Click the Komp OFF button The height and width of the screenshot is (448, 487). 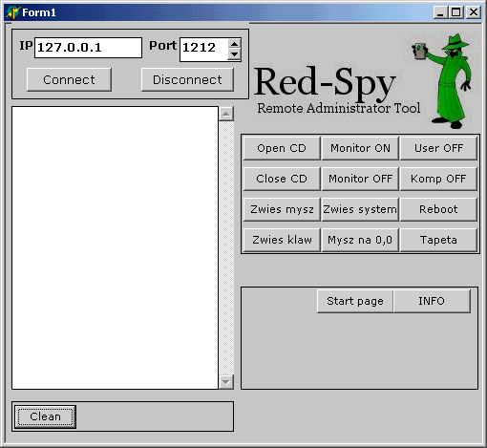pyautogui.click(x=438, y=179)
